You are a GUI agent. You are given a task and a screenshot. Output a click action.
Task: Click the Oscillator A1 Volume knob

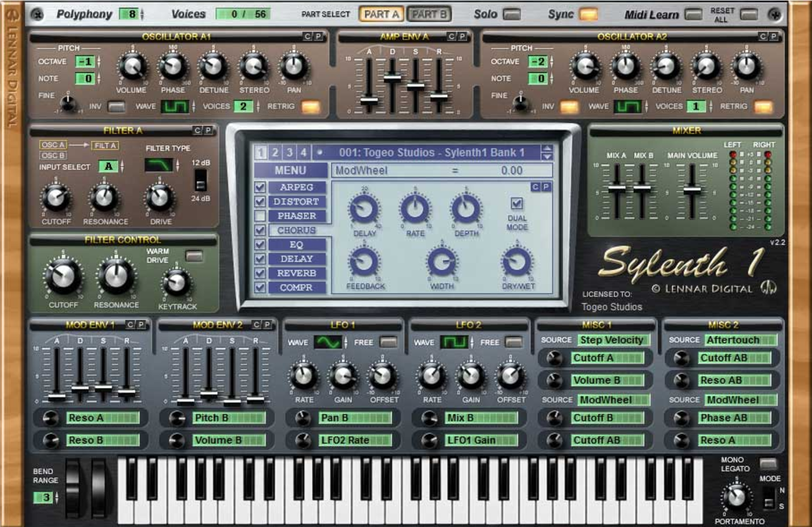click(132, 67)
